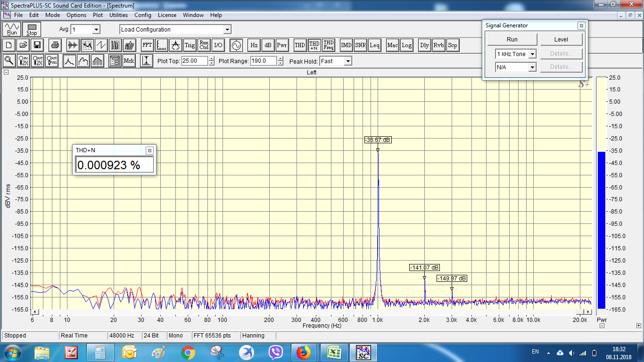Open the Peak Hold dropdown
Image resolution: width=644 pixels, height=362 pixels.
(347, 61)
